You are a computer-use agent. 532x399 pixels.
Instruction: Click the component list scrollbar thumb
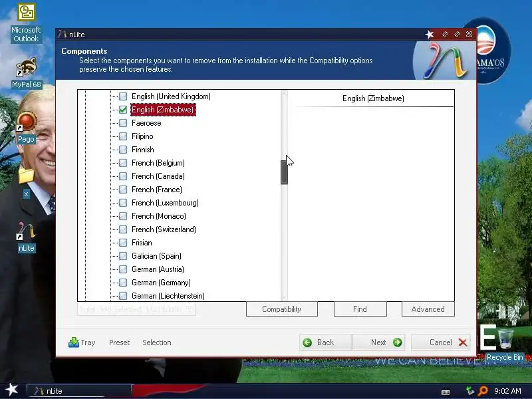(x=285, y=172)
